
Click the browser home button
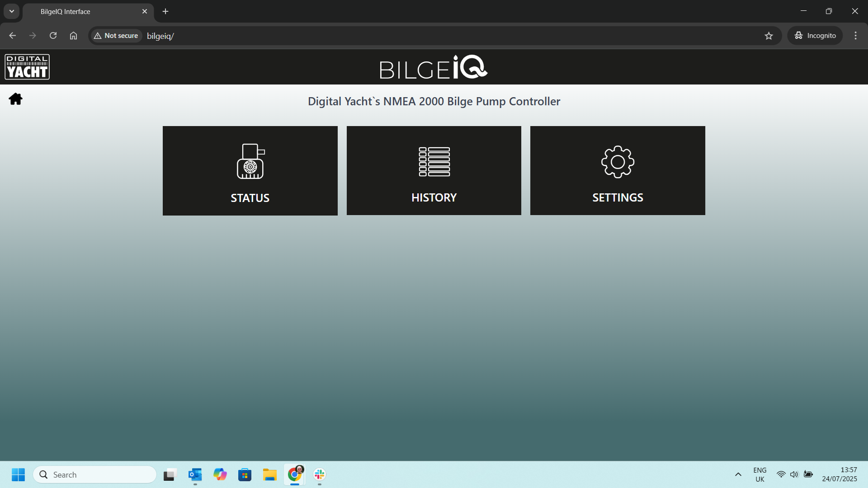tap(73, 36)
